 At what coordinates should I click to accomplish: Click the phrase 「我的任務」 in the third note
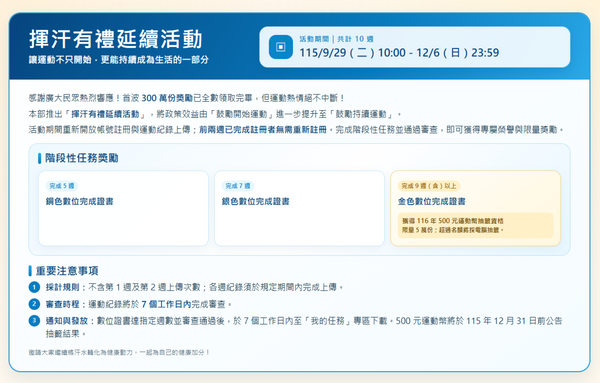[328, 321]
